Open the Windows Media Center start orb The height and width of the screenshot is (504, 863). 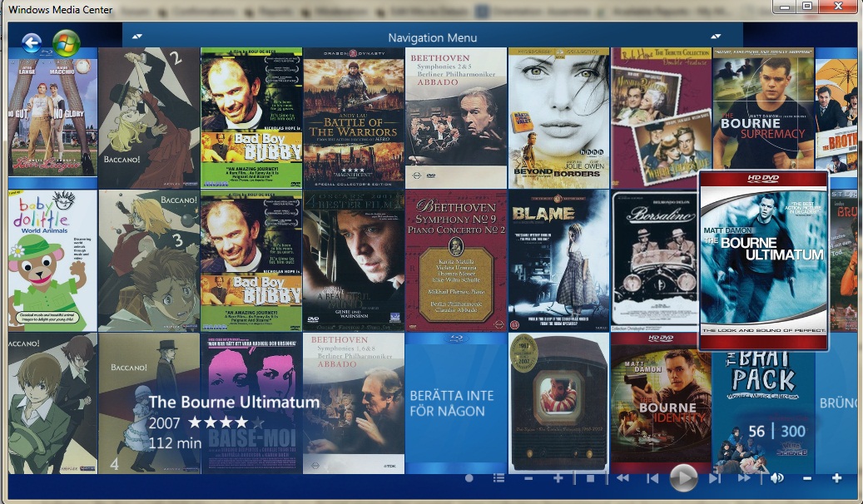[66, 42]
